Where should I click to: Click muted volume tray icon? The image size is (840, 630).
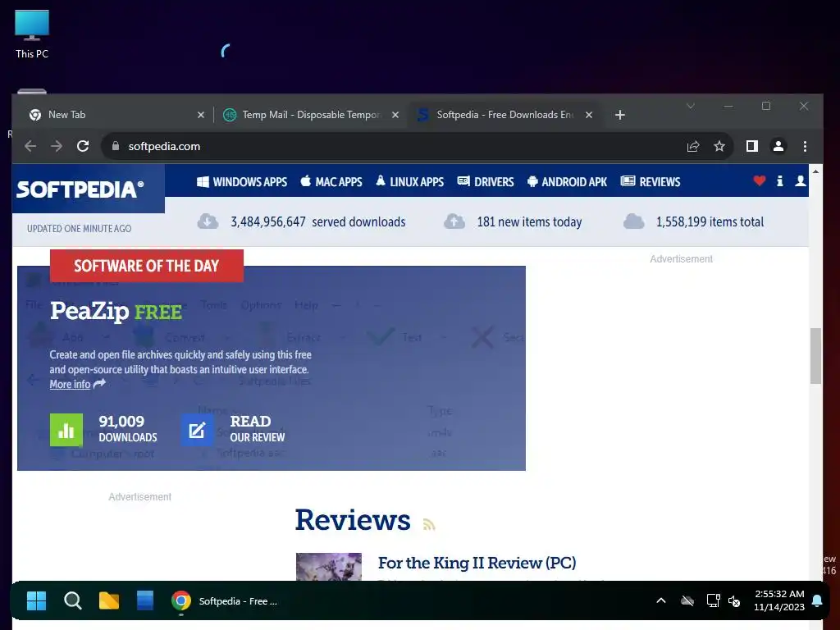(734, 600)
